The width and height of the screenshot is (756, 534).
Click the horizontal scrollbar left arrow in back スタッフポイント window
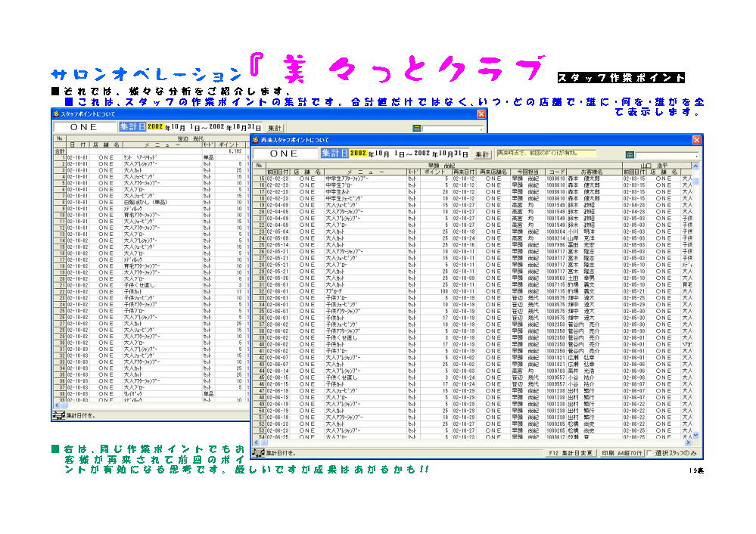point(57,405)
